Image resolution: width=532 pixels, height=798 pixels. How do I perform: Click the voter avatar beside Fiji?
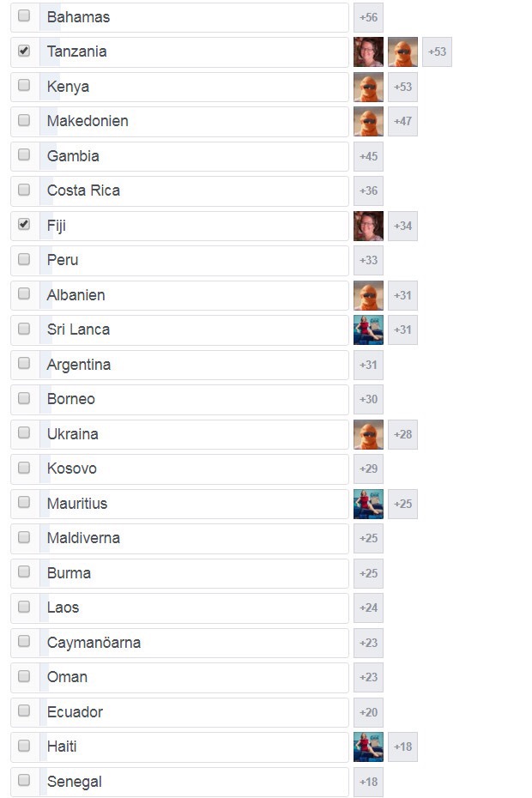368,226
